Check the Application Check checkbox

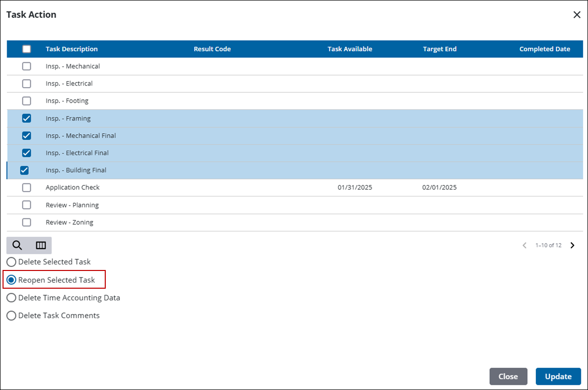pos(27,187)
